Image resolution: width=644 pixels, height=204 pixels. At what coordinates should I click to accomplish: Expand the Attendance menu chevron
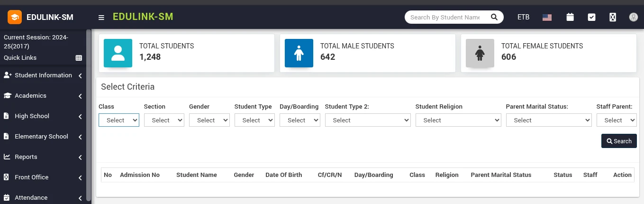click(x=81, y=198)
